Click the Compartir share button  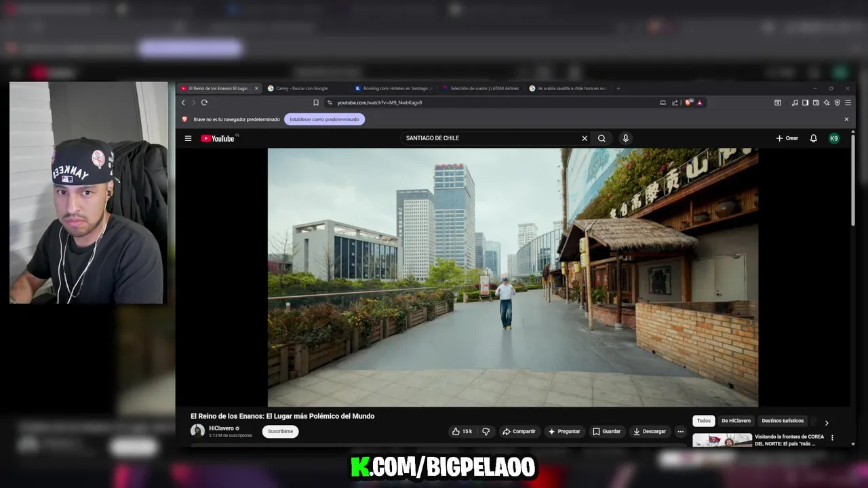pos(519,431)
